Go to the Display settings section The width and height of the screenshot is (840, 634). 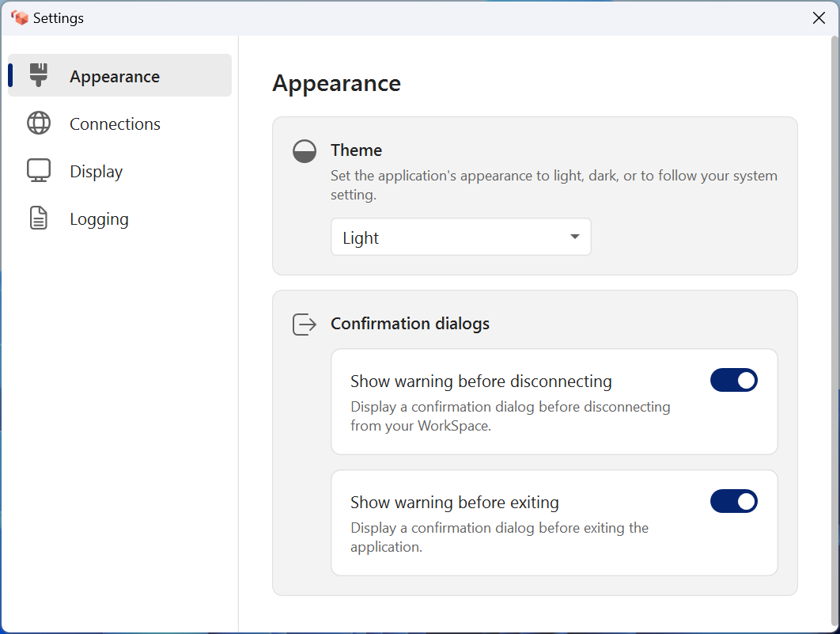(x=120, y=171)
